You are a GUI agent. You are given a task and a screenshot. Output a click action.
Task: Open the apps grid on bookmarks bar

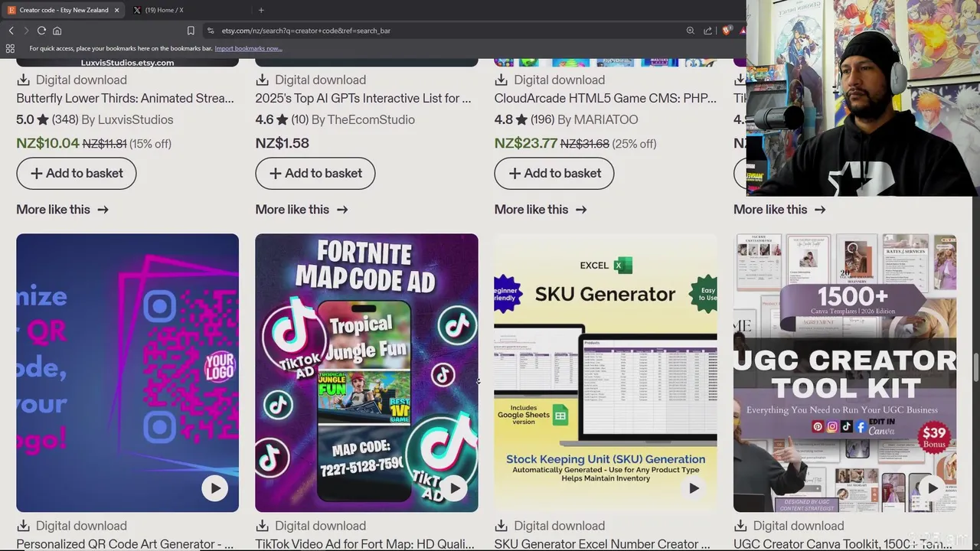[10, 48]
